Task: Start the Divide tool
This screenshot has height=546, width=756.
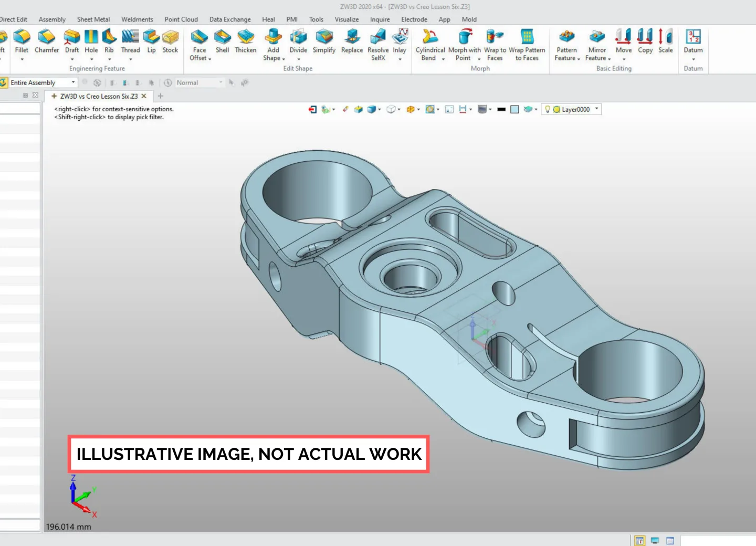Action: [298, 41]
